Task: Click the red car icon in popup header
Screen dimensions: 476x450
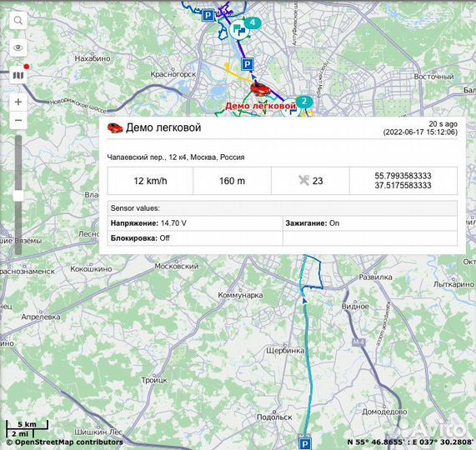Action: [115, 128]
